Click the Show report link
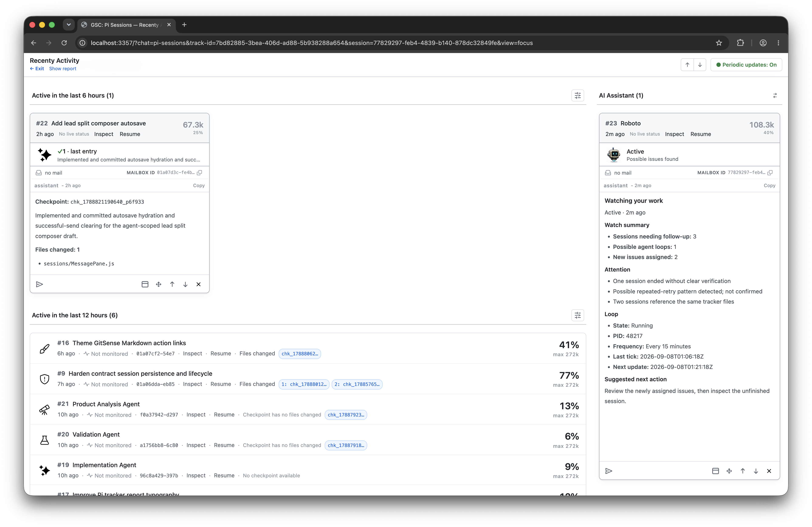 (x=62, y=69)
